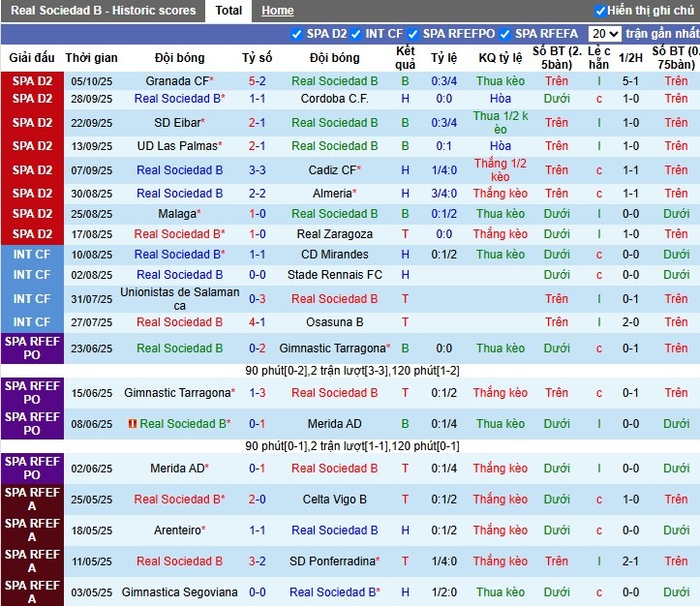Viewport: 700px width, 606px height.
Task: Click the Celta Vigo B team link
Action: tap(334, 500)
